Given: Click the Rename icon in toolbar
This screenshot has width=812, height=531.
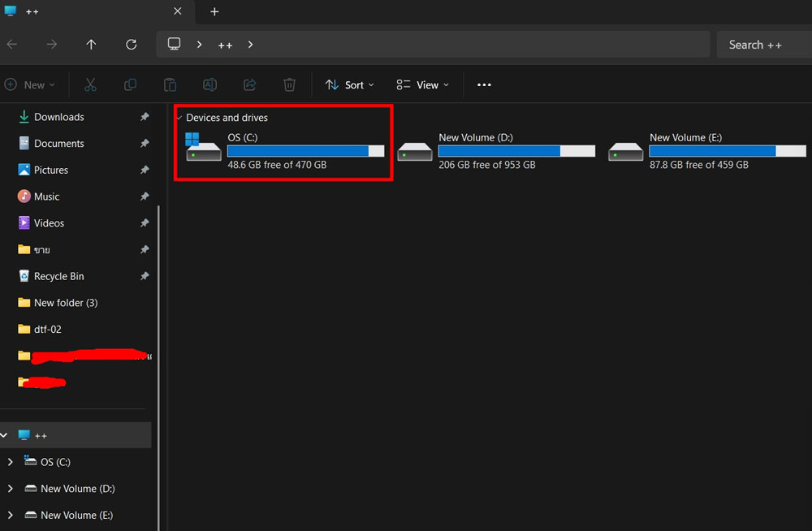Looking at the screenshot, I should (x=209, y=85).
